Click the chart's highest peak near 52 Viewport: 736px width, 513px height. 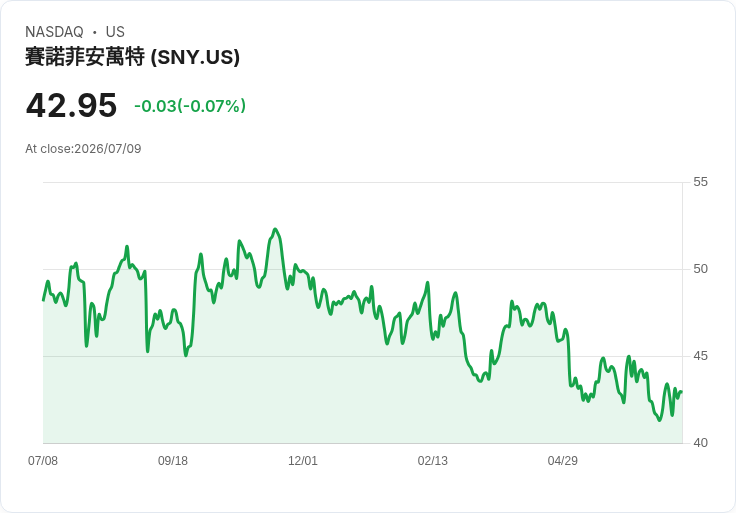275,229
